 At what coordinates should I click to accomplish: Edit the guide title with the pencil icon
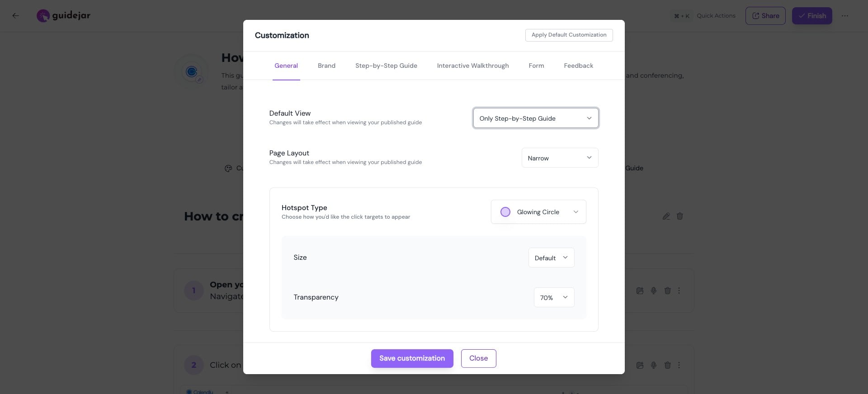[x=666, y=216]
